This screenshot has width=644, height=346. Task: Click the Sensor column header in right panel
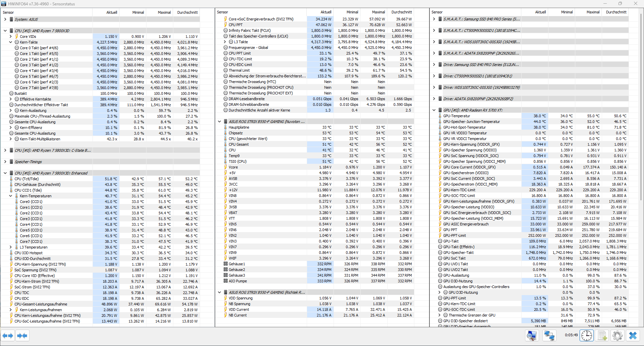(475, 12)
